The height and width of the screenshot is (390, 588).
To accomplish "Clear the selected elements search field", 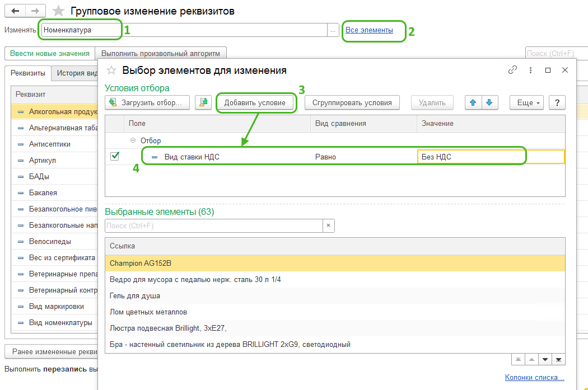I will pyautogui.click(x=329, y=225).
